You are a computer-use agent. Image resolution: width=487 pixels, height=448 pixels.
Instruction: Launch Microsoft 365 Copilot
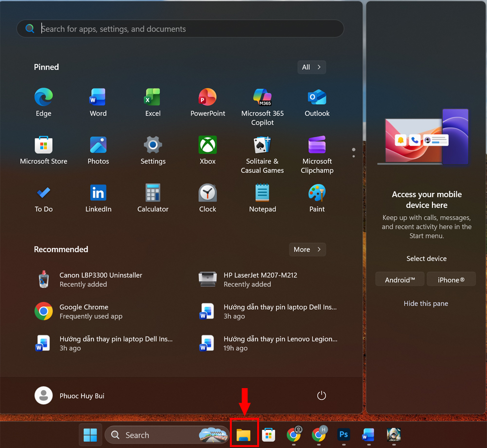point(262,101)
